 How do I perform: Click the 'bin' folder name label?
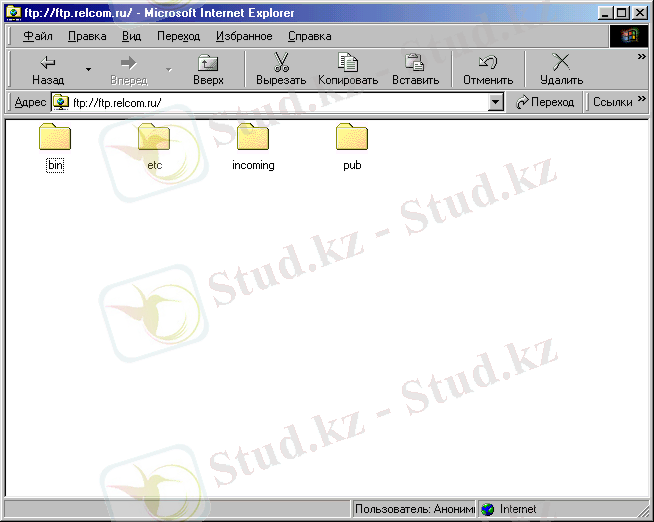click(55, 165)
